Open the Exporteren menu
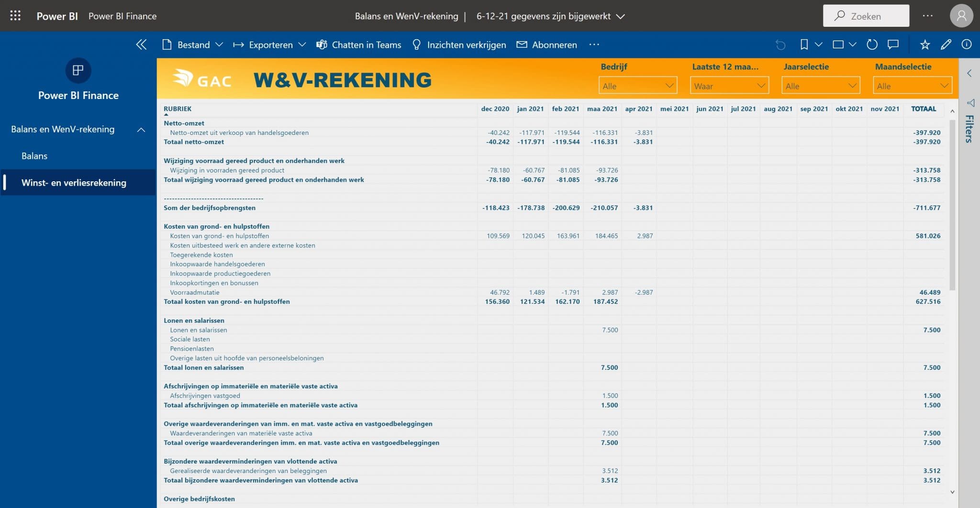The image size is (980, 508). click(269, 44)
